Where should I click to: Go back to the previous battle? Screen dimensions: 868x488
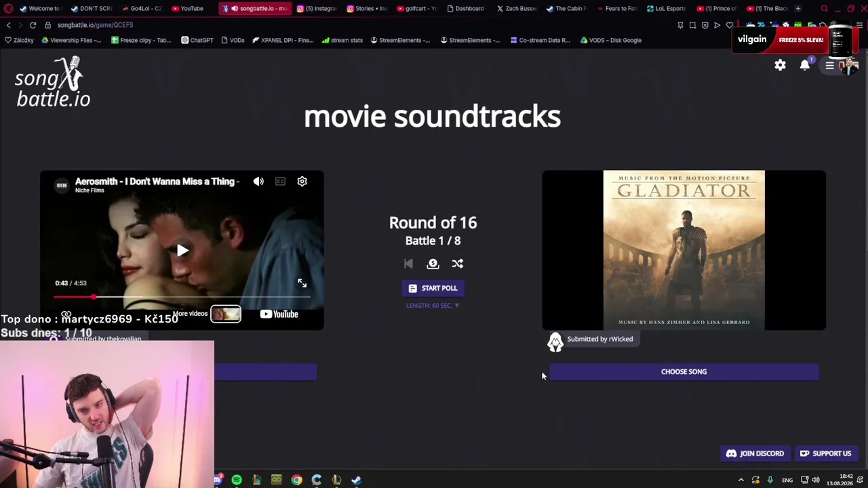pos(408,264)
